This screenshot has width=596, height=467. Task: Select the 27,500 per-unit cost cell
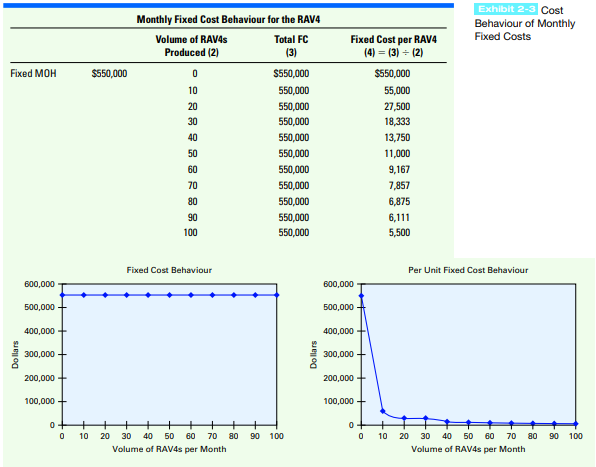click(x=397, y=106)
